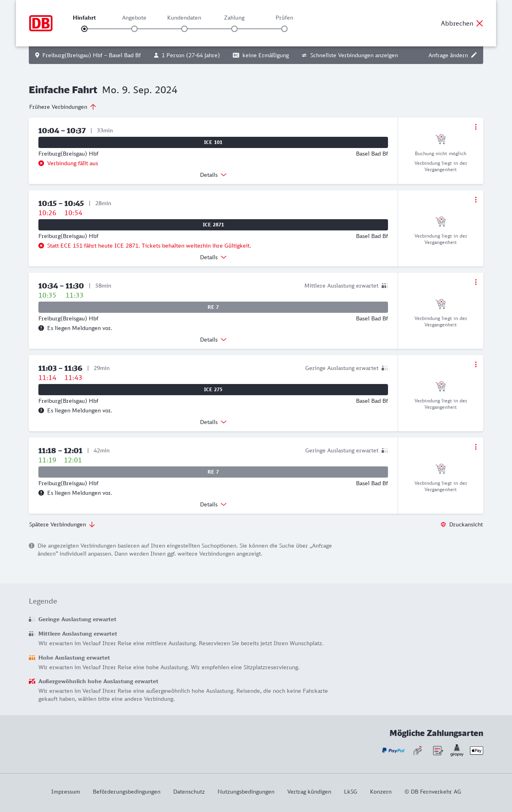Click the pencil icon beside Anfrage ändern
The image size is (512, 812).
(x=474, y=55)
